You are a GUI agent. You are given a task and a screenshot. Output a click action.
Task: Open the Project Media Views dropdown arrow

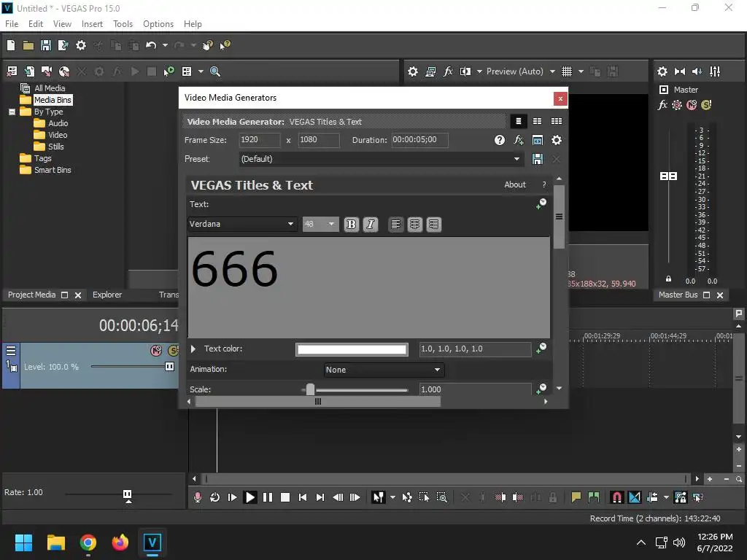pos(201,71)
